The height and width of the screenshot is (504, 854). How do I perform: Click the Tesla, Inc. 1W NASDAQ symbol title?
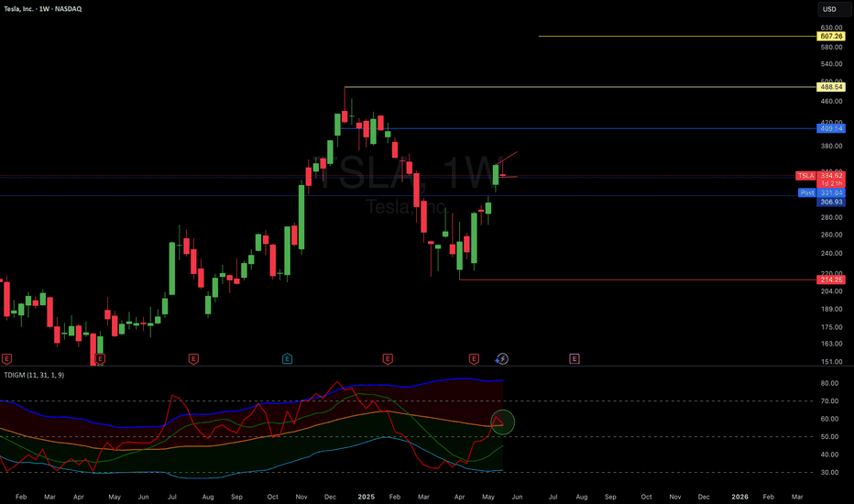pos(43,9)
